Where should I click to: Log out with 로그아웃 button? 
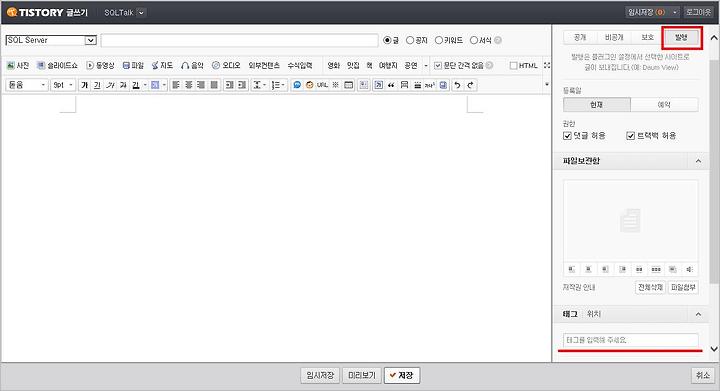(698, 12)
